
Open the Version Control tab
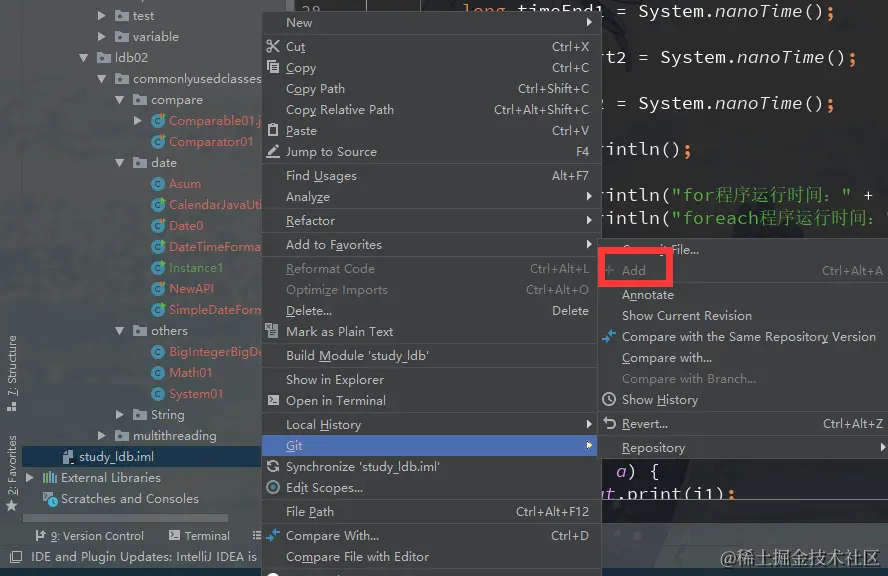click(x=89, y=535)
